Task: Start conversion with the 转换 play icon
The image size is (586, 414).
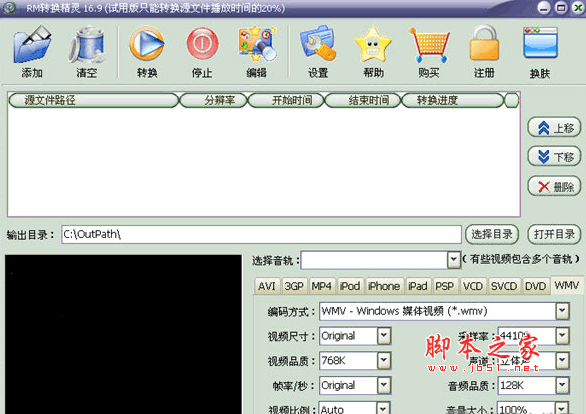Action: pyautogui.click(x=147, y=43)
